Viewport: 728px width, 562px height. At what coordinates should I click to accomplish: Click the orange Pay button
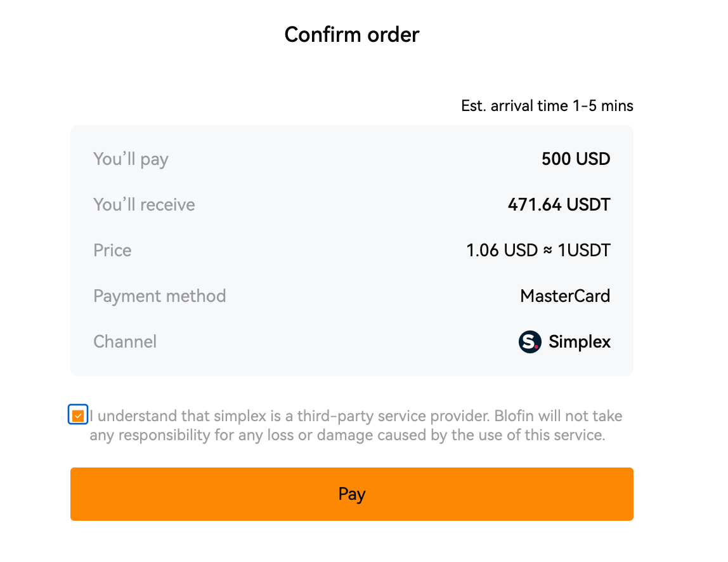point(351,493)
